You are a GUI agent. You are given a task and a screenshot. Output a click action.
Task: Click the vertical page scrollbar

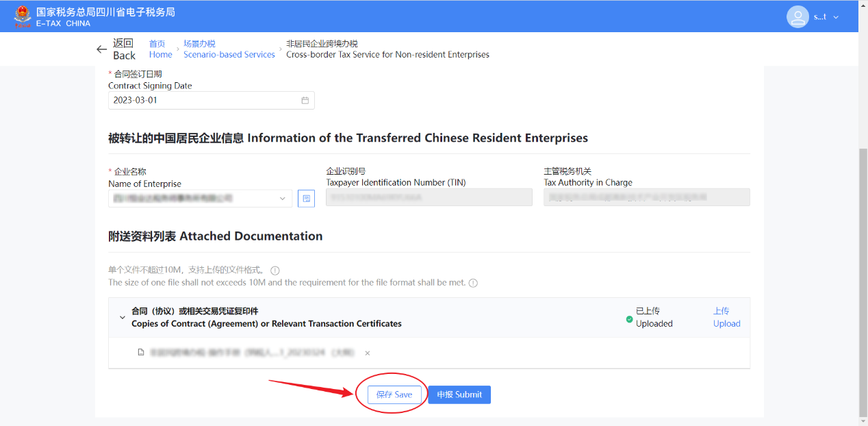pos(863,274)
